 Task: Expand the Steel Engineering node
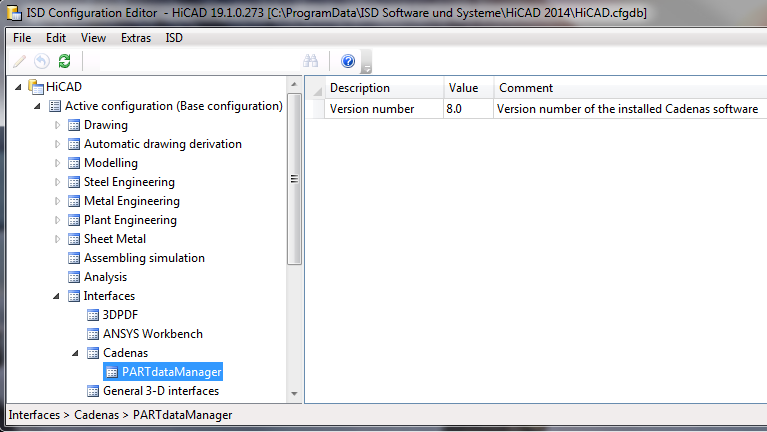point(57,182)
